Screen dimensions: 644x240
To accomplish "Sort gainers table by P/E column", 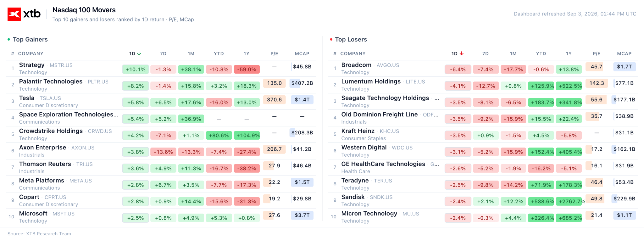I will pos(274,53).
